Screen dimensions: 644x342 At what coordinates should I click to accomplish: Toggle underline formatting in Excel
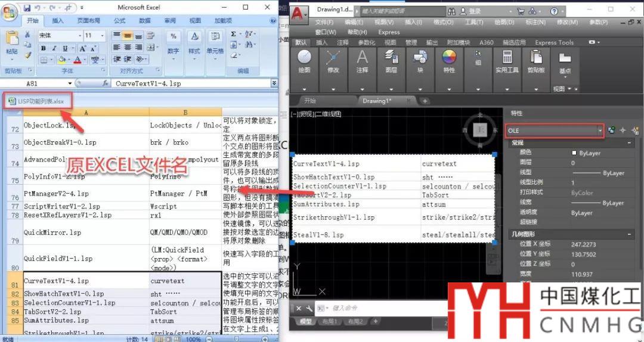point(66,48)
